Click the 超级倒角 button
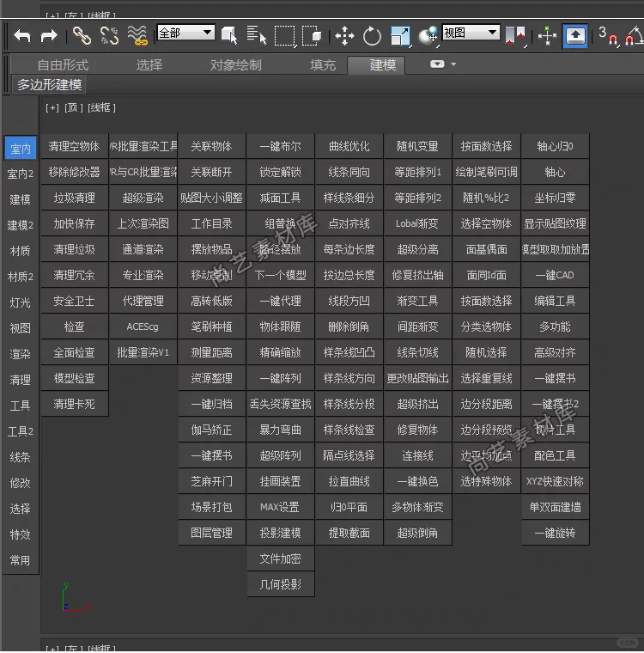Screen dimensions: 644x653 click(x=417, y=533)
